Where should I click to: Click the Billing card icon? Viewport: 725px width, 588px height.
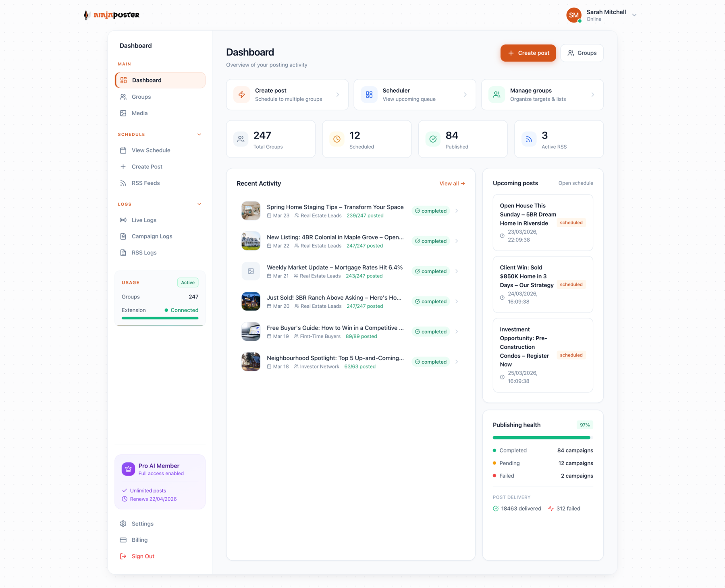(123, 540)
